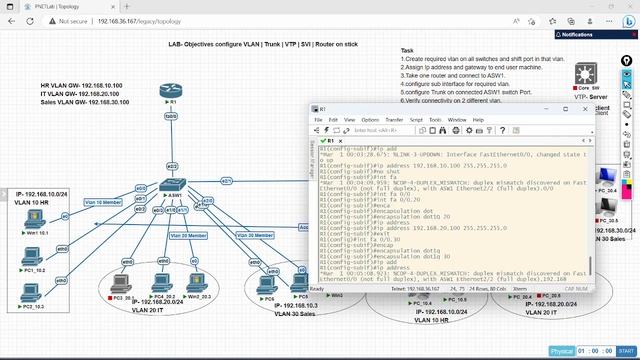Select the rectangle shape tool in sidebar
This screenshot has width=640, height=360.
tap(627, 105)
